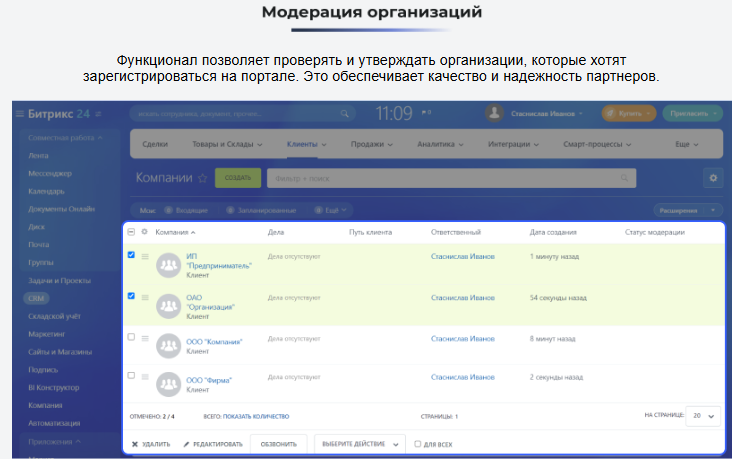Click the user avatar of Станислав Иванов at top
732x459 pixels.
(493, 114)
